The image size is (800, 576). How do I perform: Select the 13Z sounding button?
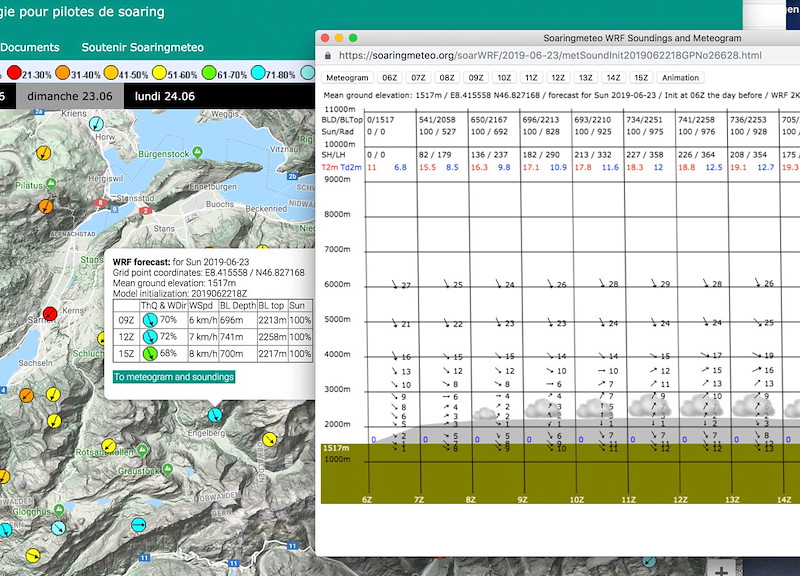[x=586, y=78]
